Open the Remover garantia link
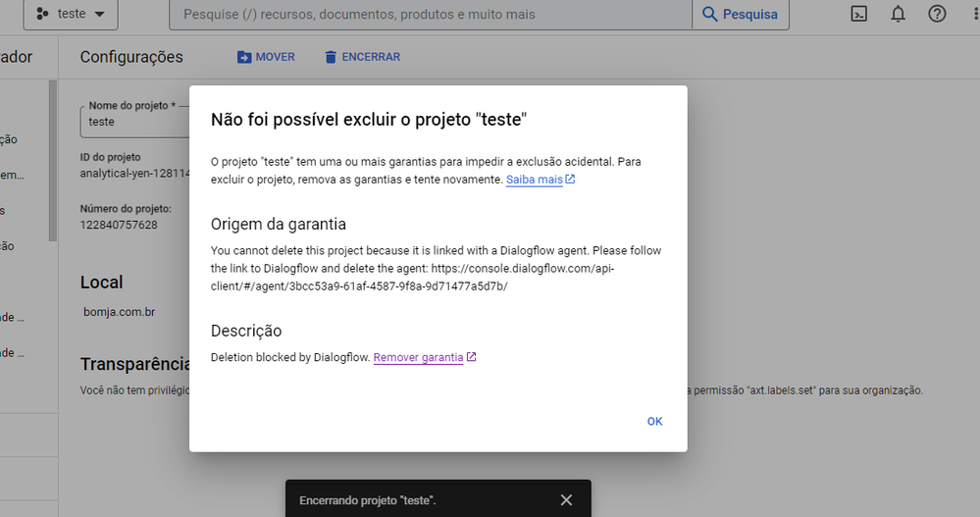 pyautogui.click(x=425, y=357)
